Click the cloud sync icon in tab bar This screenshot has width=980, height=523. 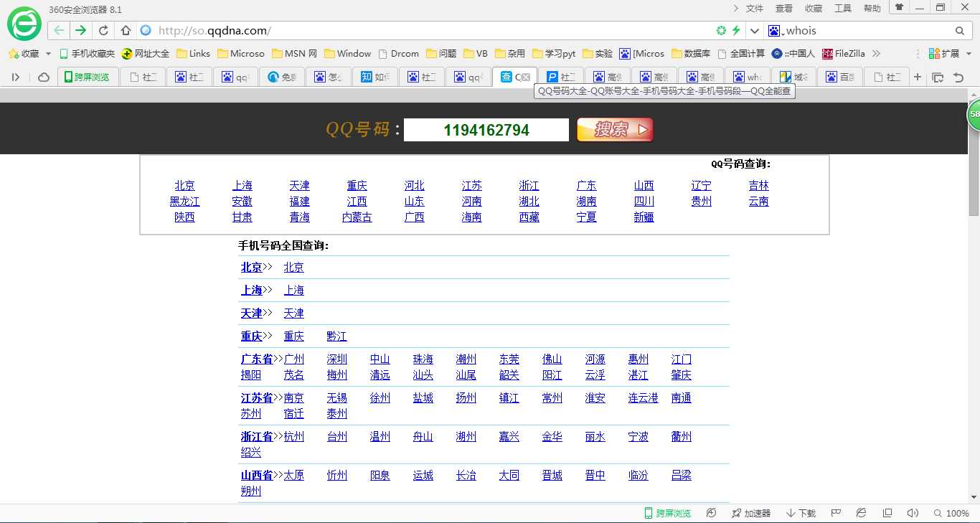point(44,77)
